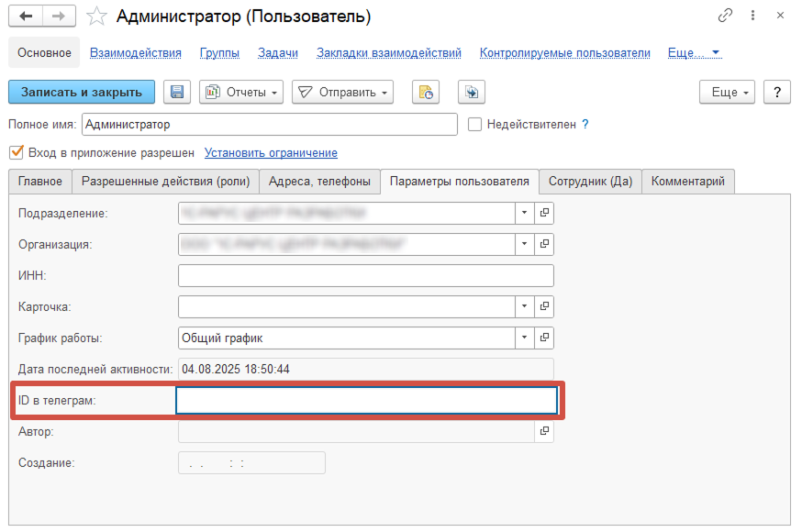Copy the form link via paperclip icon
Screen dimensions: 802x532
tap(726, 15)
